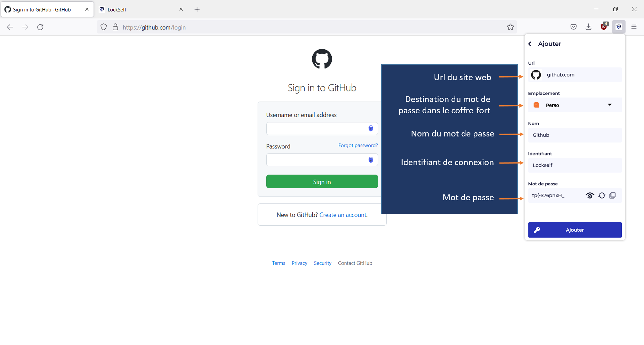Viewport: 644px width, 345px height.
Task: Click LockSelf icon in Password field
Action: (x=371, y=160)
